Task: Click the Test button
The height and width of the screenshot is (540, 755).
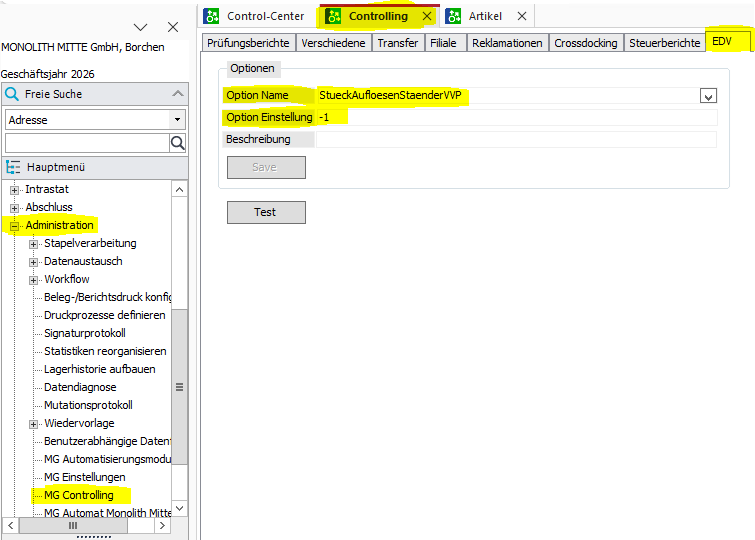Action: tap(266, 212)
